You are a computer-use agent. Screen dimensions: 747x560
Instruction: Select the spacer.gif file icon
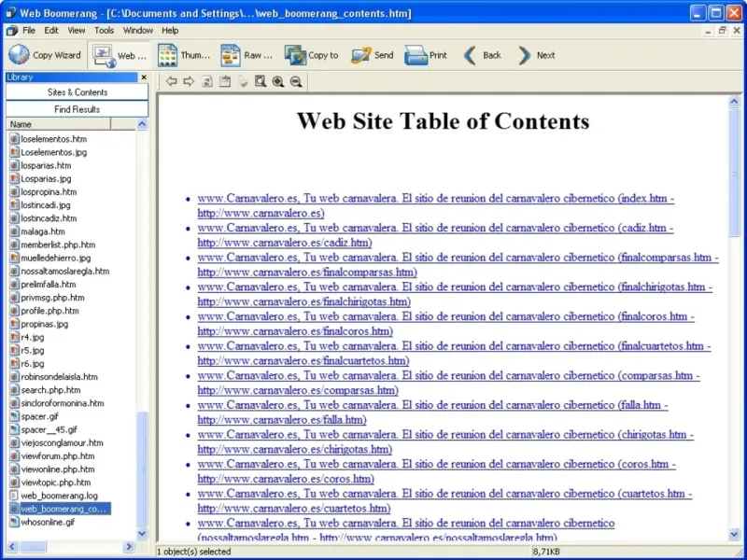point(14,416)
